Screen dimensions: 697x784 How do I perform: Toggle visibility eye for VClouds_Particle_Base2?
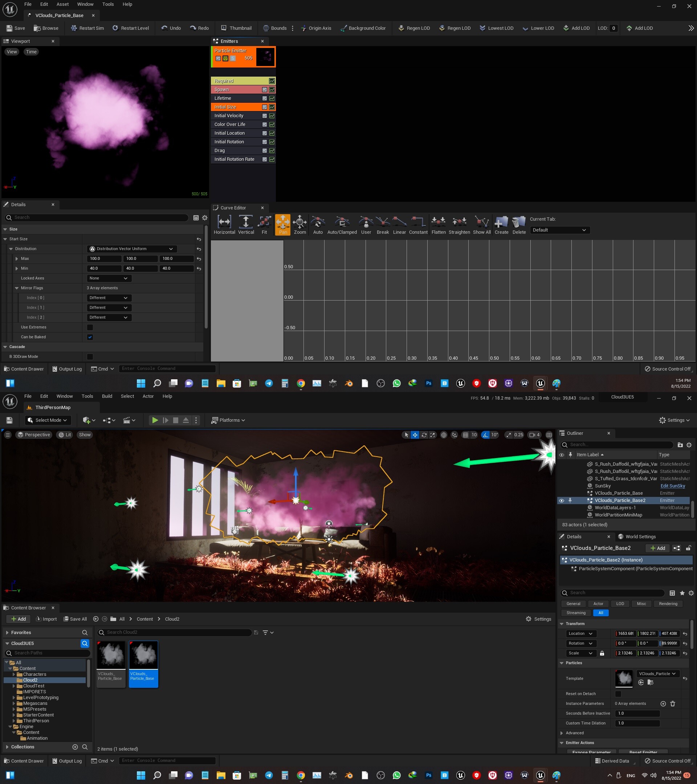pyautogui.click(x=562, y=501)
